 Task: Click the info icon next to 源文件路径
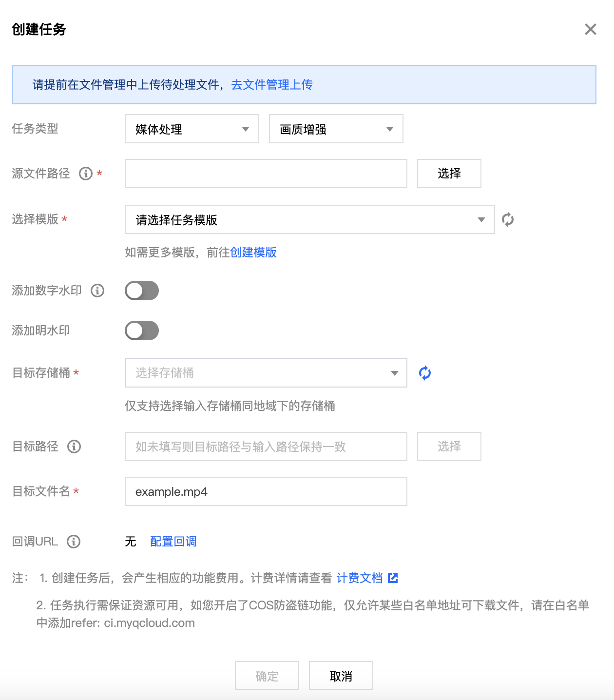pos(86,174)
